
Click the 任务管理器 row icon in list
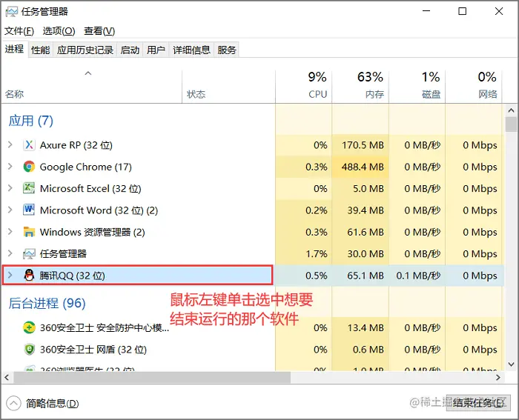tap(29, 253)
